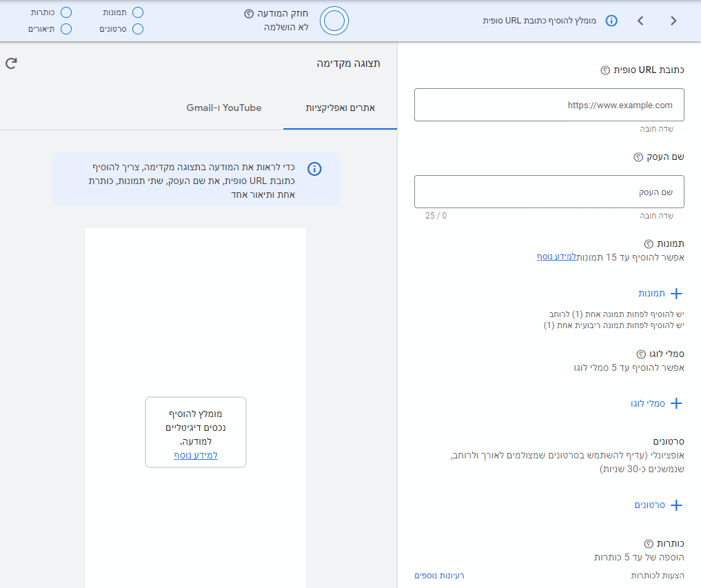701x588 pixels.
Task: Click the refresh preview icon
Action: (x=11, y=63)
